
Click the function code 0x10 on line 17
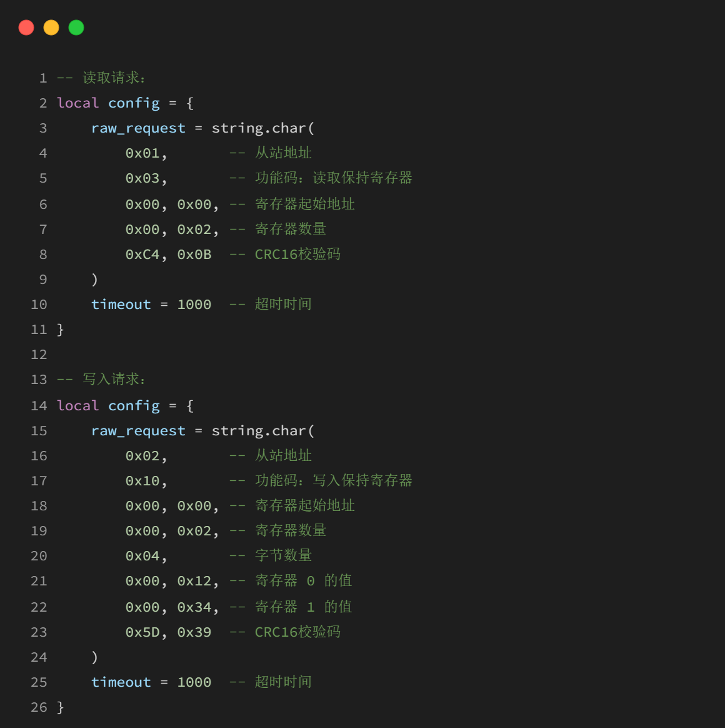(142, 480)
